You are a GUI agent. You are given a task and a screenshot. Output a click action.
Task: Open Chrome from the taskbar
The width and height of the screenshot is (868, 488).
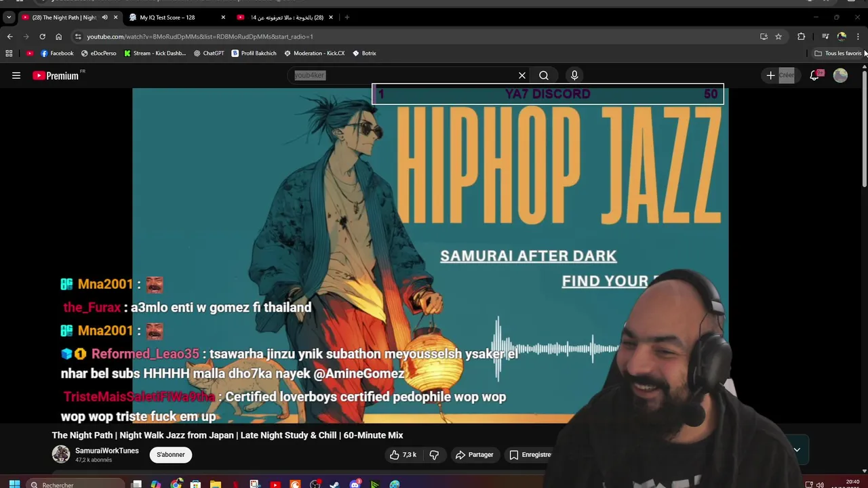176,484
